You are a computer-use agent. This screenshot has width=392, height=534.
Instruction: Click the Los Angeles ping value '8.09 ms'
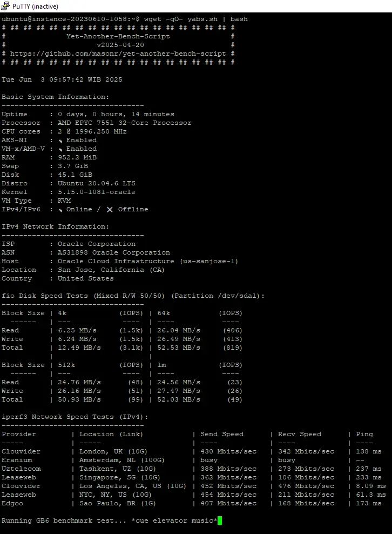[x=371, y=486]
